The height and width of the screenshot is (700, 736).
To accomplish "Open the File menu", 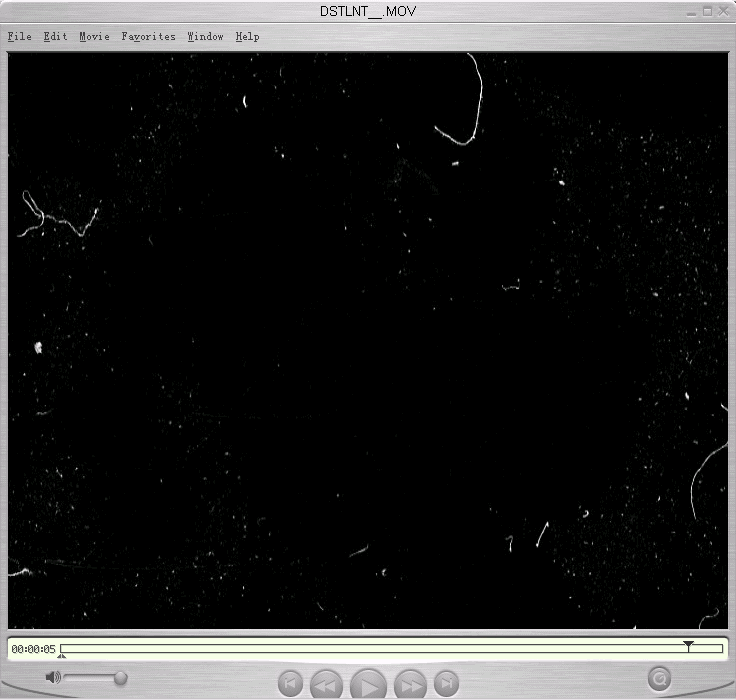I will click(x=19, y=37).
